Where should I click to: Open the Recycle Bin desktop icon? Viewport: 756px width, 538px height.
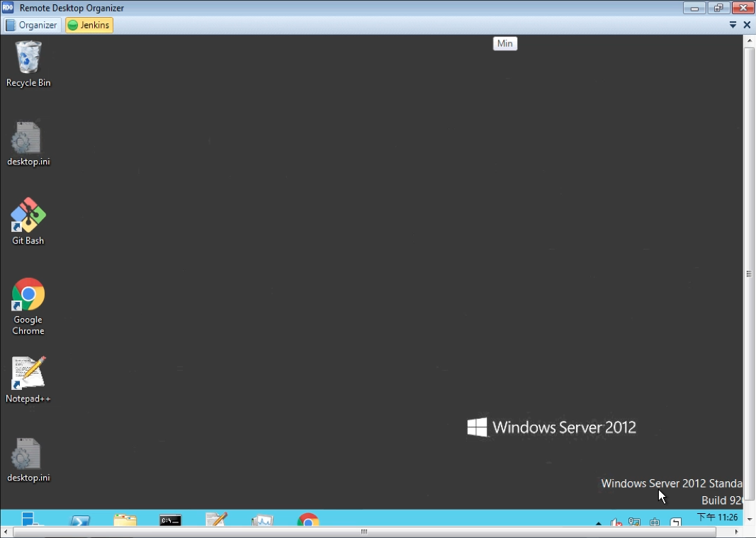coord(28,64)
